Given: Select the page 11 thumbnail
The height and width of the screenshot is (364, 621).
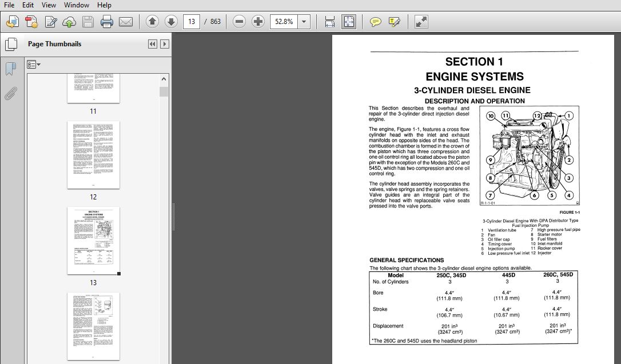Looking at the screenshot, I should coord(93,88).
